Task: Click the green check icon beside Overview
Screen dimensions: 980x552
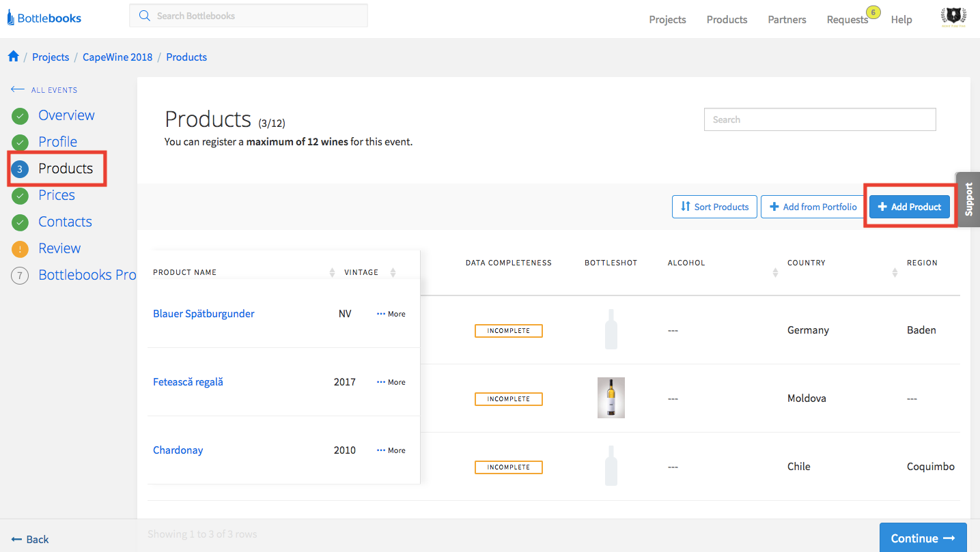Action: tap(20, 116)
